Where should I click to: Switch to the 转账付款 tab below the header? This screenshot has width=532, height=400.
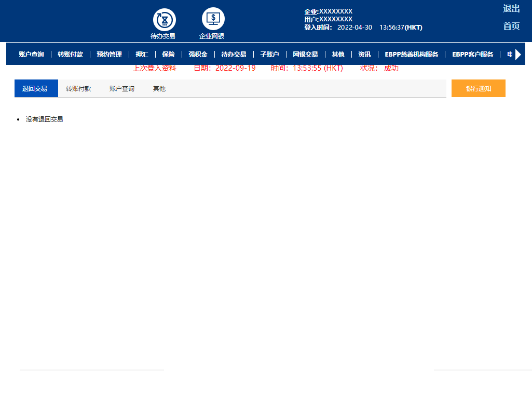[78, 89]
